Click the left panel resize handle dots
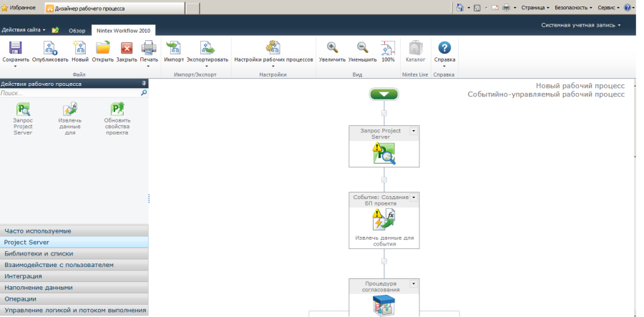Image resolution: width=644 pixels, height=317 pixels. 149,198
